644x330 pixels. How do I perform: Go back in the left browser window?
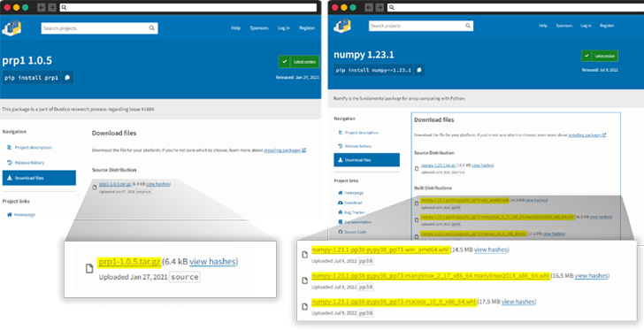pos(41,7)
